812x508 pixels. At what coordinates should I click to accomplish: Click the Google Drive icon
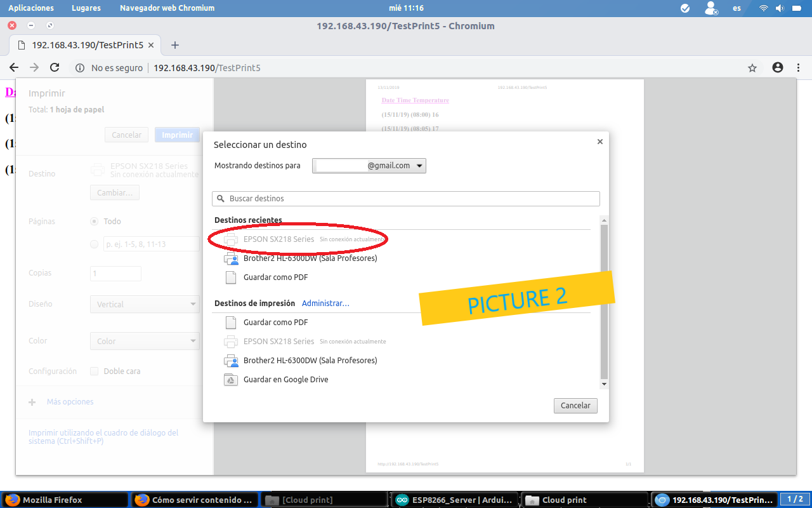click(231, 380)
